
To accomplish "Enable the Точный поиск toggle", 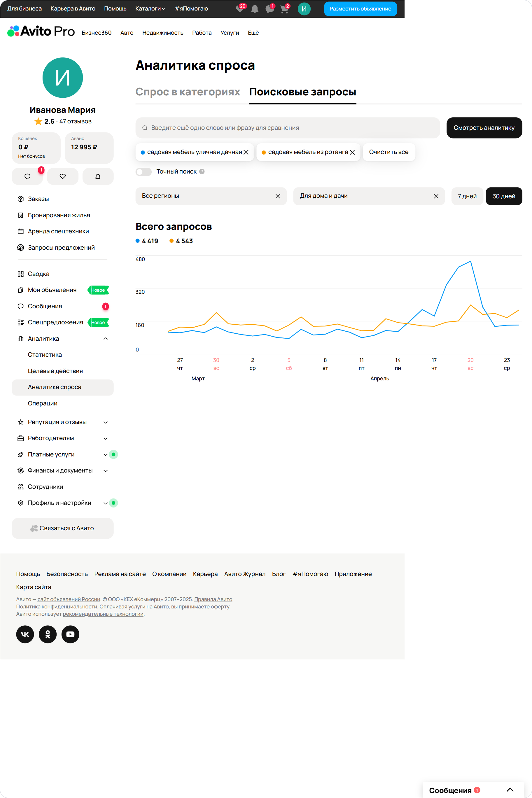I will (x=143, y=172).
